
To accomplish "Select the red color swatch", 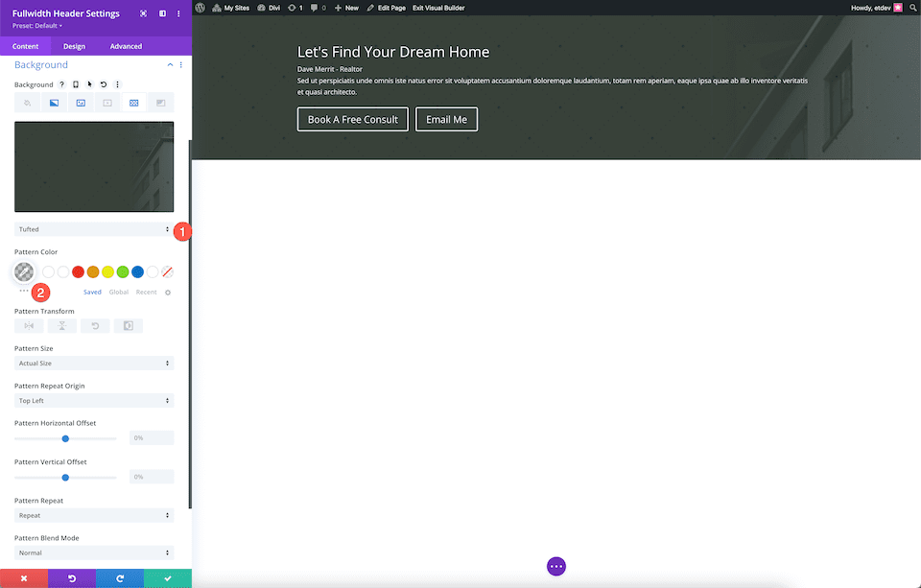I will [x=78, y=272].
